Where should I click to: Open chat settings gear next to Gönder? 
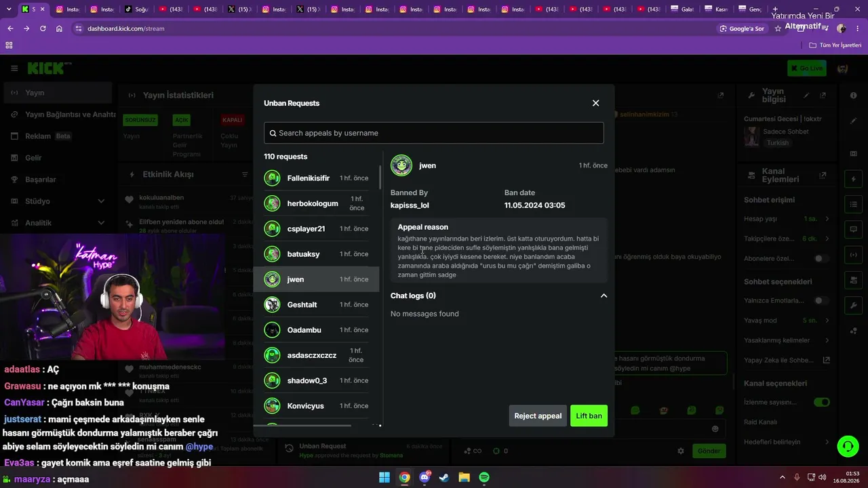(x=681, y=451)
